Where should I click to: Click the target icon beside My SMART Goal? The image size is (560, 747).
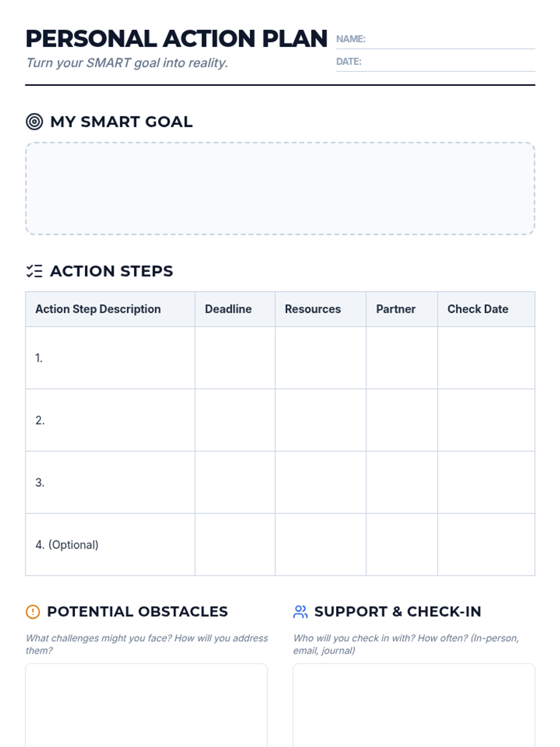34,122
